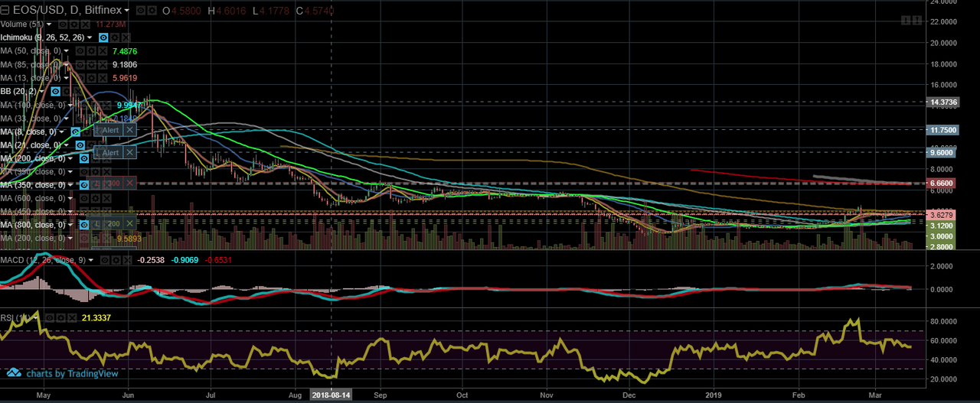Screen dimensions: 980x403
Task: Click eye icon of MACD indicator
Action: pyautogui.click(x=105, y=260)
